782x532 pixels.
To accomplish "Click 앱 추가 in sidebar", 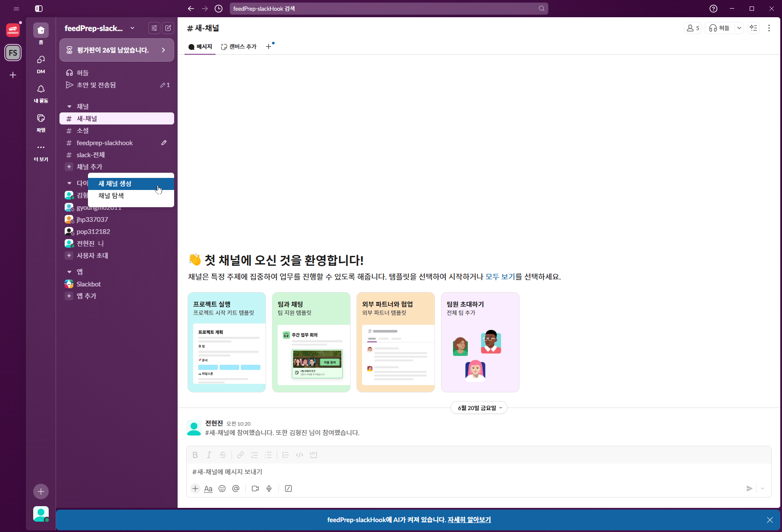I will pyautogui.click(x=117, y=296).
